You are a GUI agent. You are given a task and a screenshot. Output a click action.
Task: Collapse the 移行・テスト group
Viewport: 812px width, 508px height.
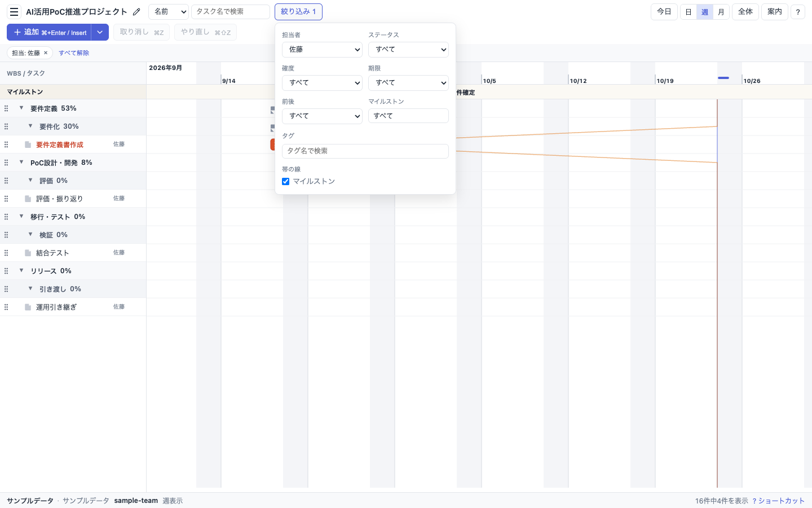click(x=21, y=216)
